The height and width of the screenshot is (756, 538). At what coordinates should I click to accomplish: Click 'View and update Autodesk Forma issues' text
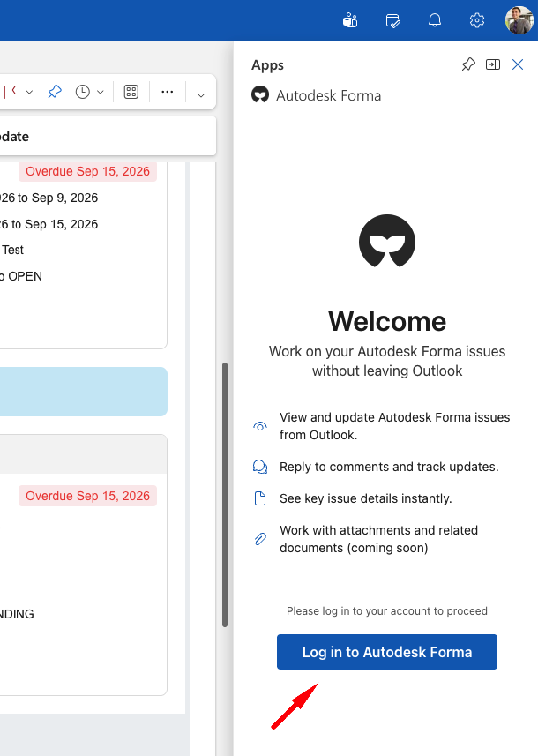395,426
